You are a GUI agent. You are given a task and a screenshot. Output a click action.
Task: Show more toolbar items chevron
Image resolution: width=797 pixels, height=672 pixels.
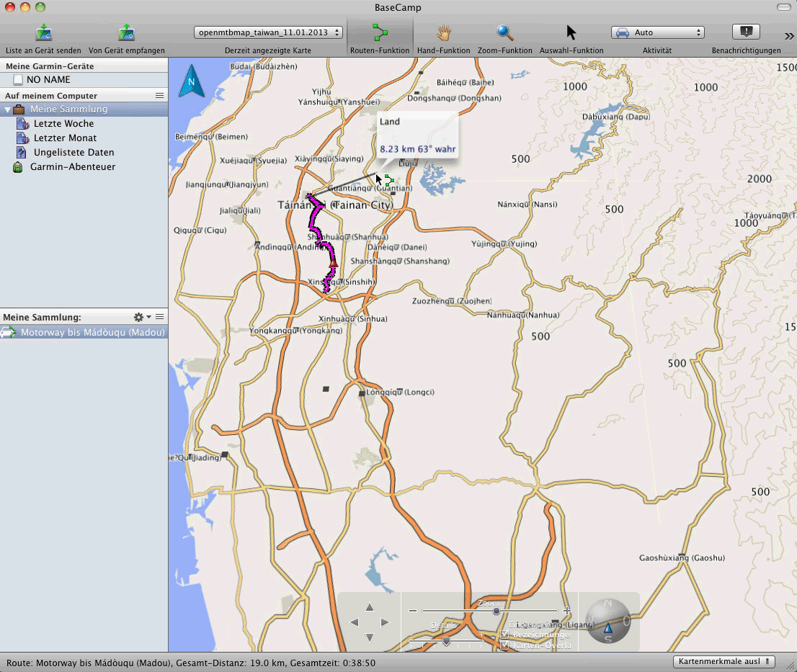tap(789, 36)
